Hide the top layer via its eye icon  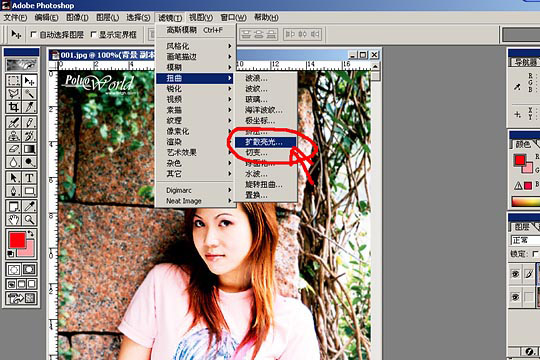[516, 274]
